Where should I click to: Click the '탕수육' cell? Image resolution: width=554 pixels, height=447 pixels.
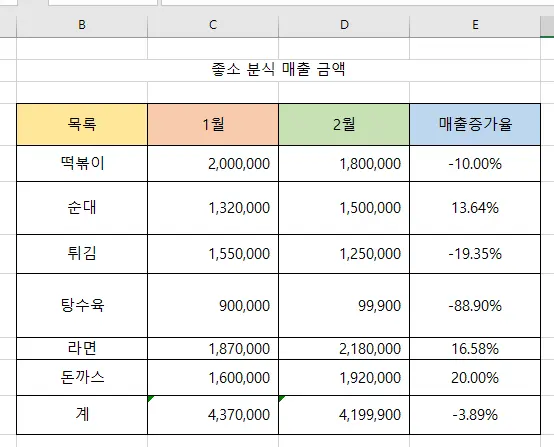tap(82, 305)
